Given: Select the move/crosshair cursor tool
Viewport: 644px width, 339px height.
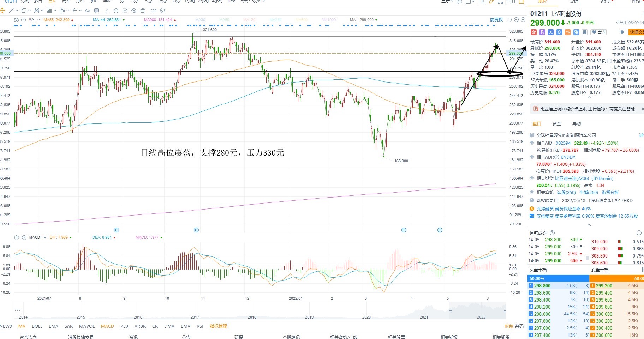Looking at the screenshot, I should (2, 11).
